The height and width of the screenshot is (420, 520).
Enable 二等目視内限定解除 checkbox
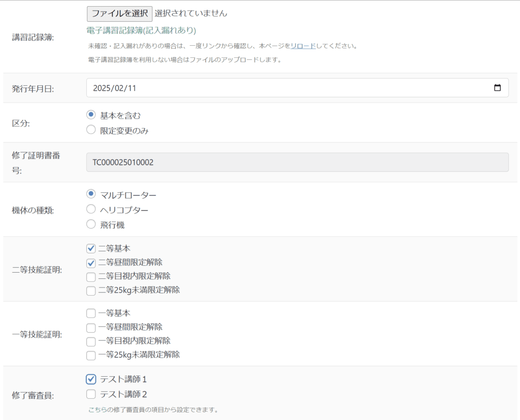(91, 277)
